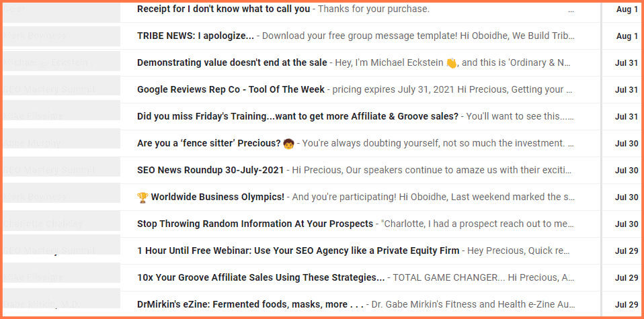Image resolution: width=644 pixels, height=319 pixels.
Task: Open Stop Throwing Random Information At Your Prospects
Action: coord(255,224)
